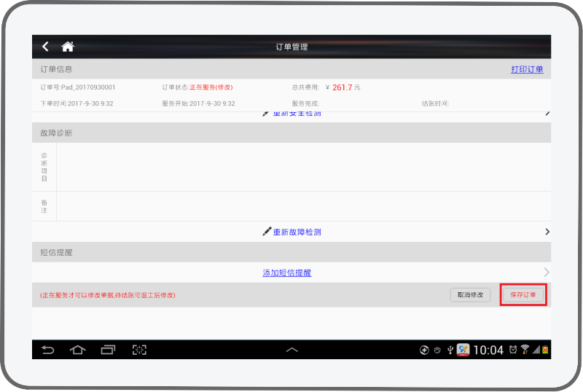Go to the home screen via house icon

68,47
